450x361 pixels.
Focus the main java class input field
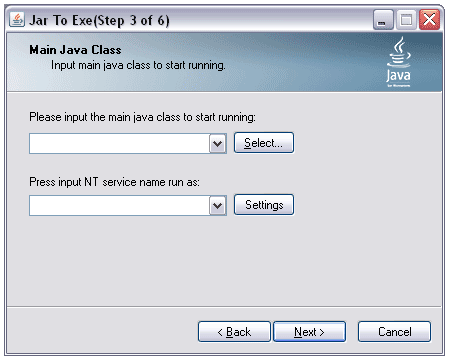tap(119, 144)
